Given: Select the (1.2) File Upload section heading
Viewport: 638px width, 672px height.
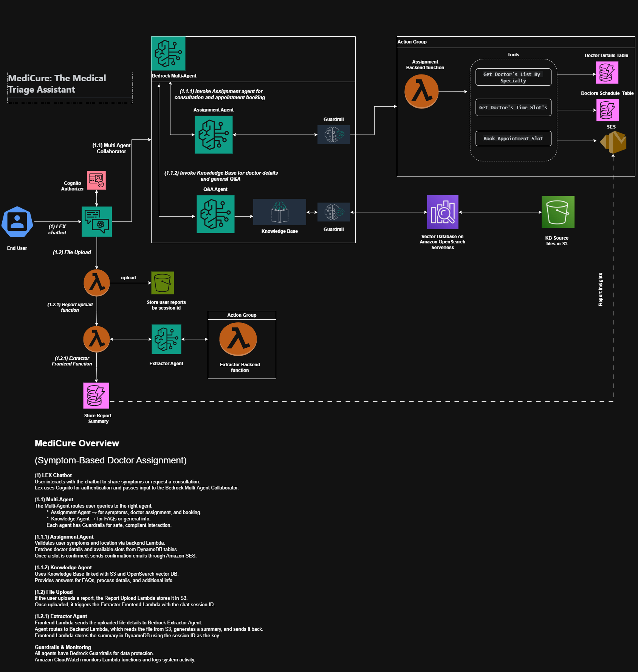Looking at the screenshot, I should click(x=54, y=592).
